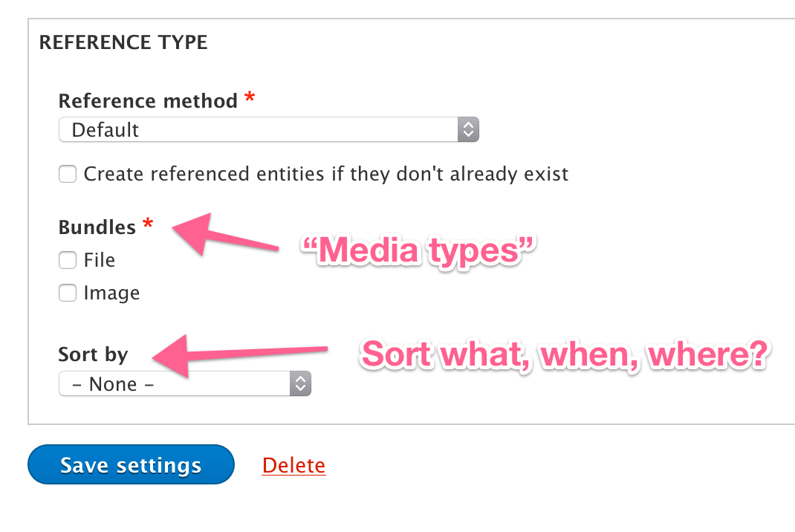Click the pink "Media types" annotation text

[419, 250]
